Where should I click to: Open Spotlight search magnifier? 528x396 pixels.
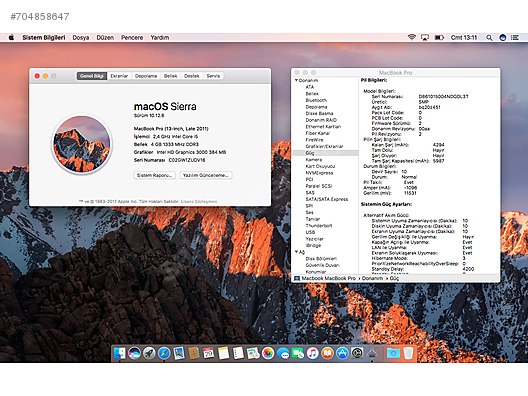tap(489, 37)
